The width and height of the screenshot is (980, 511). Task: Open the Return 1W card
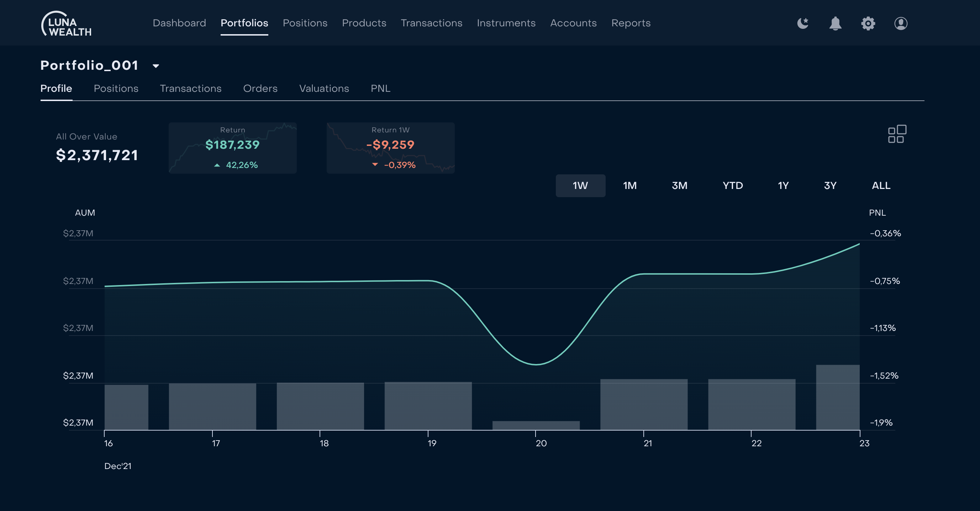pyautogui.click(x=390, y=148)
